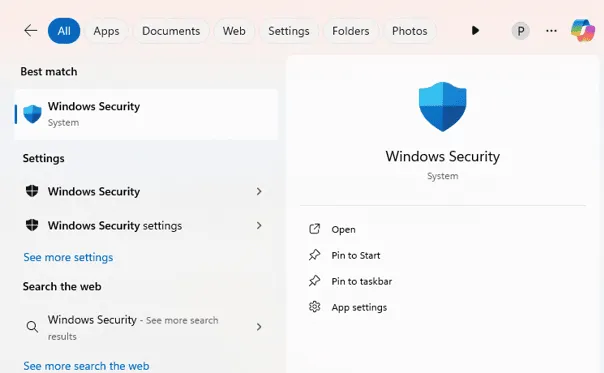
Task: Choose Pin to Start
Action: [356, 255]
